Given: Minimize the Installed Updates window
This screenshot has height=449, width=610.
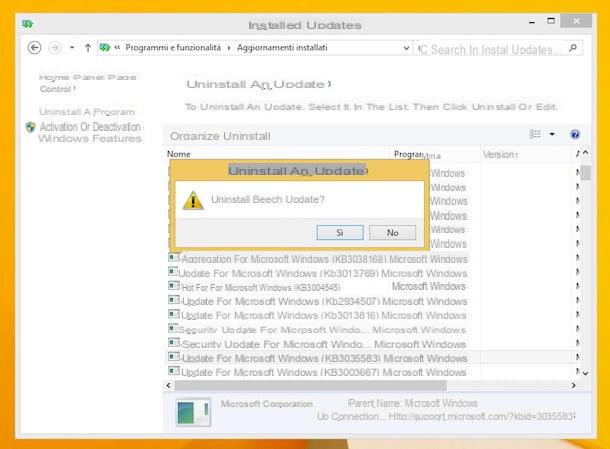Looking at the screenshot, I should click(x=532, y=22).
